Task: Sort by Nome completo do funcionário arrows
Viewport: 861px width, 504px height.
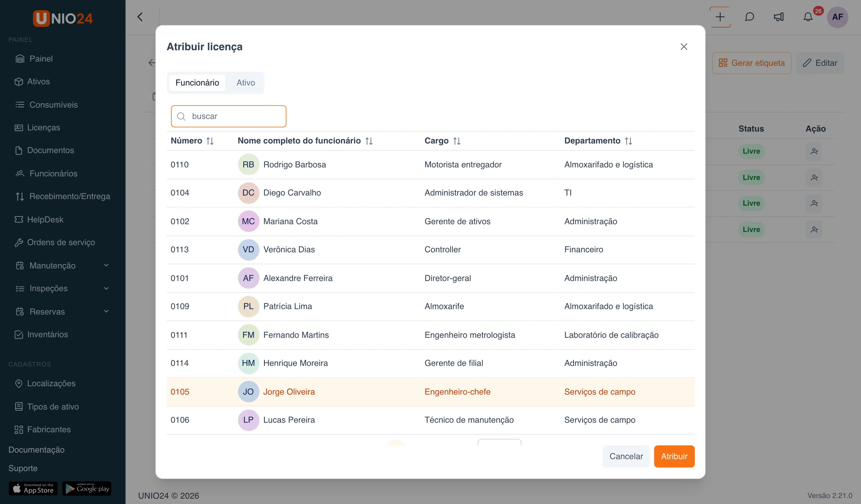Action: pyautogui.click(x=369, y=141)
